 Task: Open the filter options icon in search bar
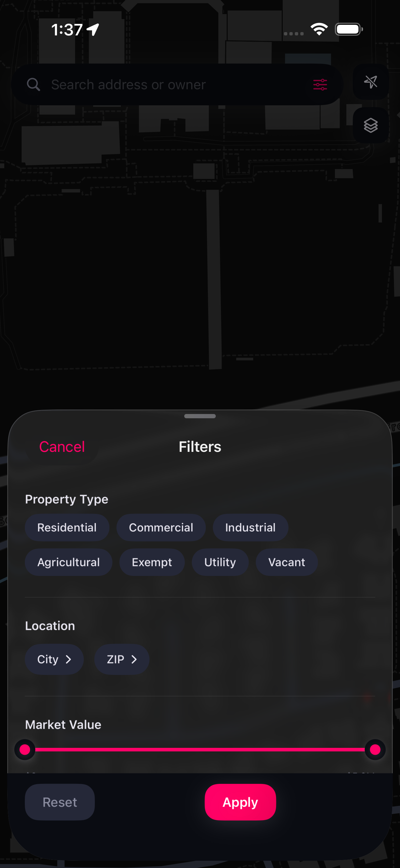pos(320,84)
